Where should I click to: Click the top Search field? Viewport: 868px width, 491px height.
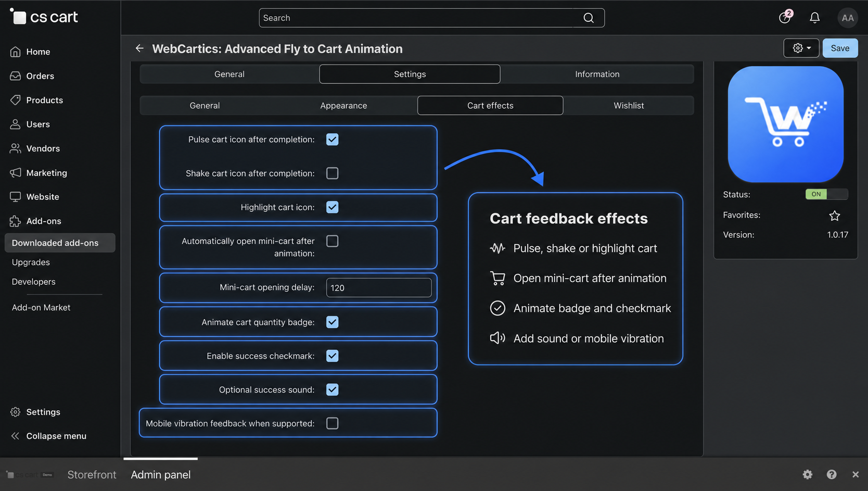(x=431, y=18)
